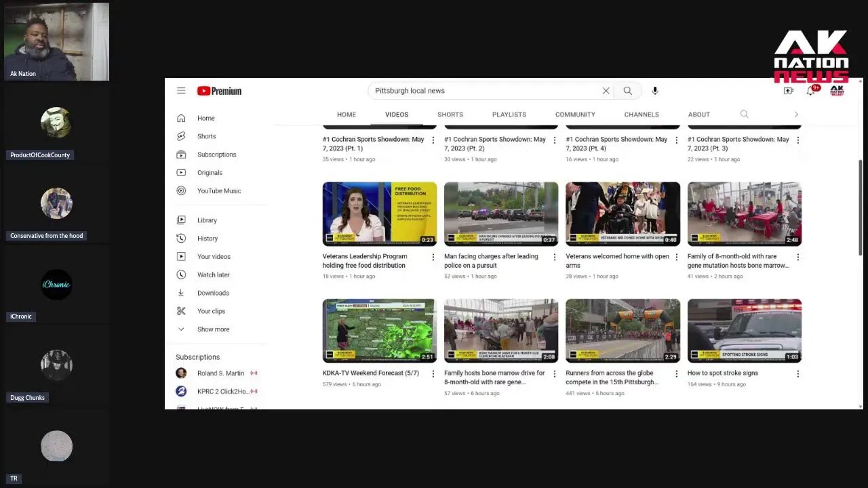Screen dimensions: 868x488
Task: Open the ABOUT channel tab
Action: click(699, 115)
